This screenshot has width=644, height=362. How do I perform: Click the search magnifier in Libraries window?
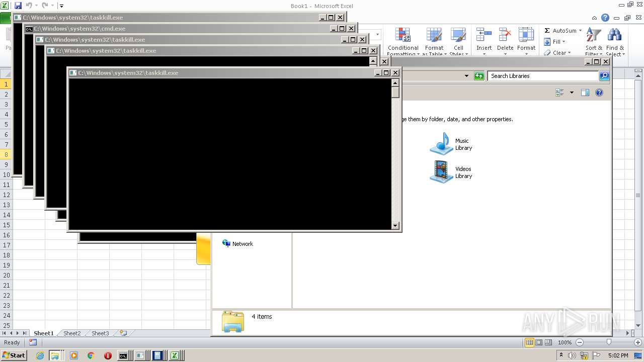pos(604,76)
